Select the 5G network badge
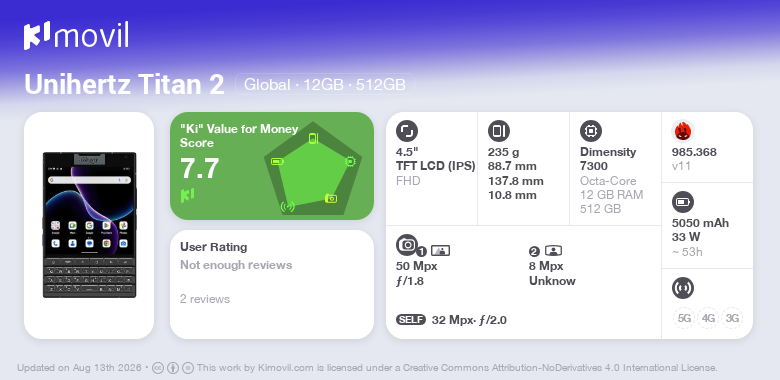The width and height of the screenshot is (780, 380). 684,318
